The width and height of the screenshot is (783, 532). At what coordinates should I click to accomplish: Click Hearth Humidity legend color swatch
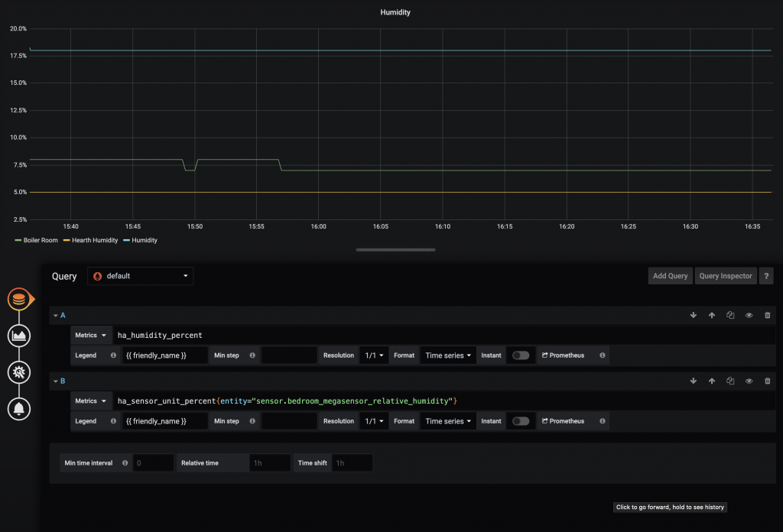click(67, 241)
